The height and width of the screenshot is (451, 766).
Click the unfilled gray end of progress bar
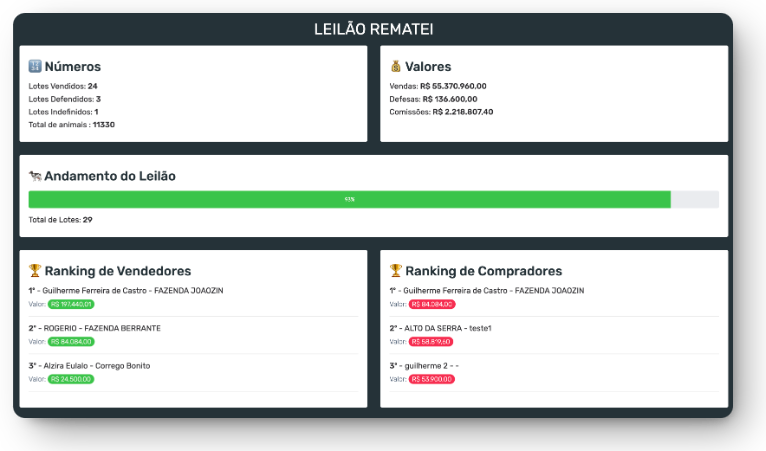click(694, 199)
